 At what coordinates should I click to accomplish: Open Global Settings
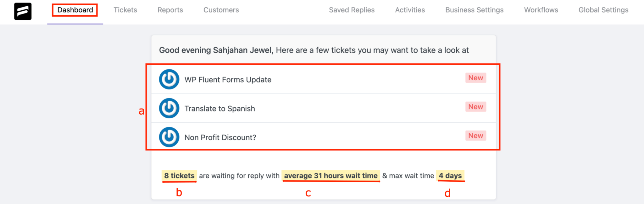[603, 10]
